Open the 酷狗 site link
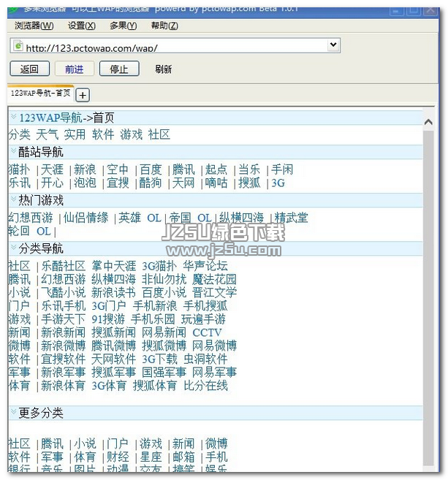Viewport: 448px width, 480px height. 151,183
